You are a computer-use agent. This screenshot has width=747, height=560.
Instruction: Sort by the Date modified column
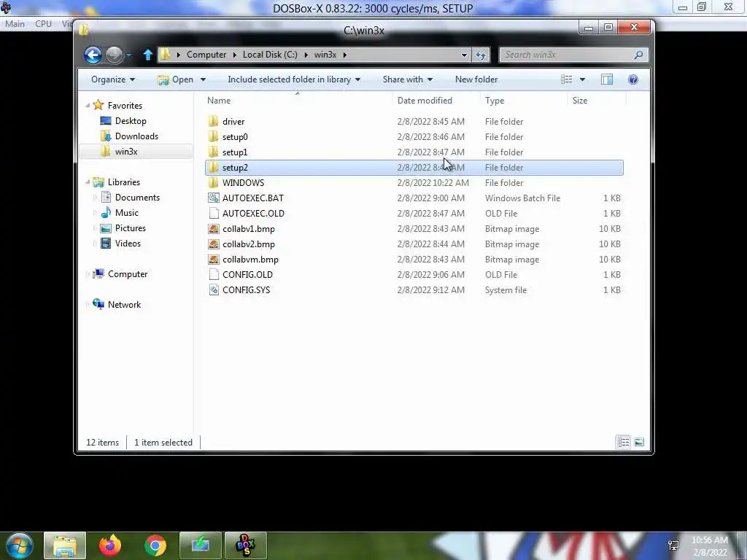435,101
